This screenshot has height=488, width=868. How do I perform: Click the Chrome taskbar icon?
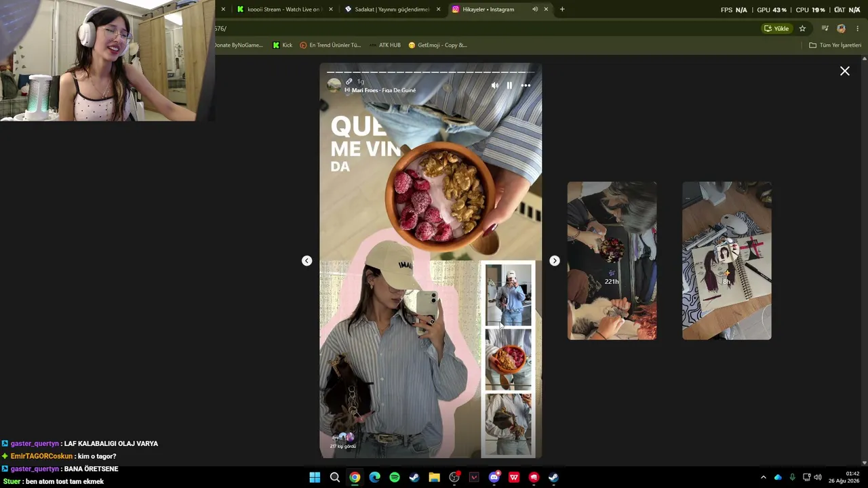pyautogui.click(x=355, y=477)
